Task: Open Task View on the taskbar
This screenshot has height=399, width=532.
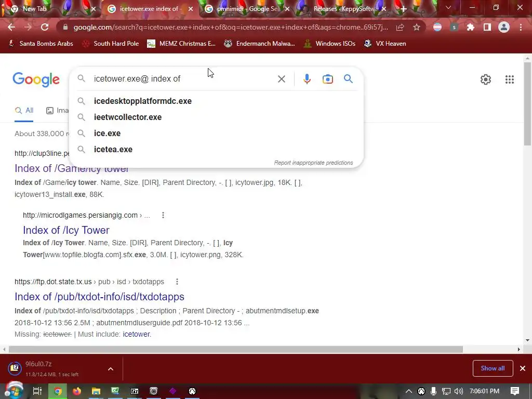Action: pos(37,391)
